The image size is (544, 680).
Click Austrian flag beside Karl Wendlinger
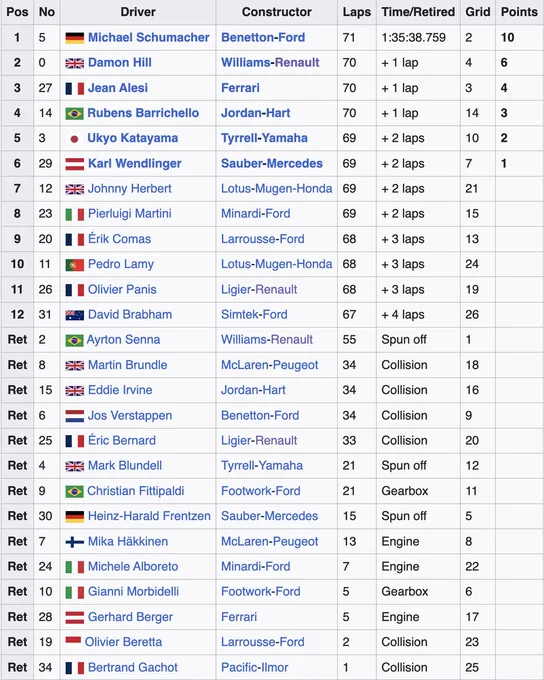tap(75, 164)
